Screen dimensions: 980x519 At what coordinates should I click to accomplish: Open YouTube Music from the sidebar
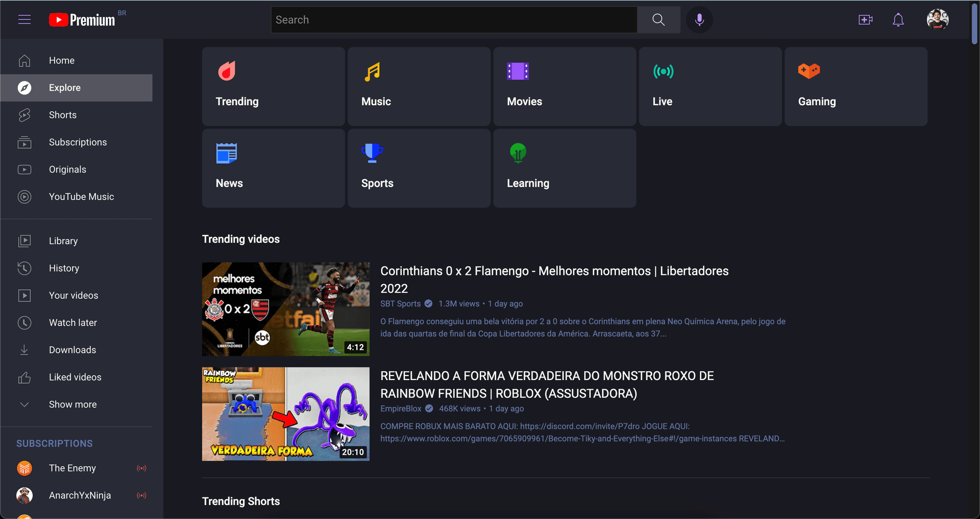coord(81,197)
